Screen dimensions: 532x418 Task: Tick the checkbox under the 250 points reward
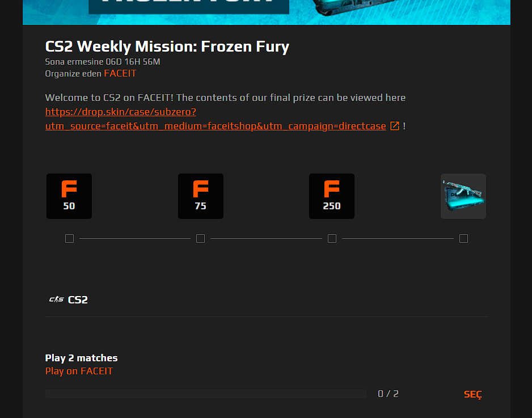(x=332, y=239)
